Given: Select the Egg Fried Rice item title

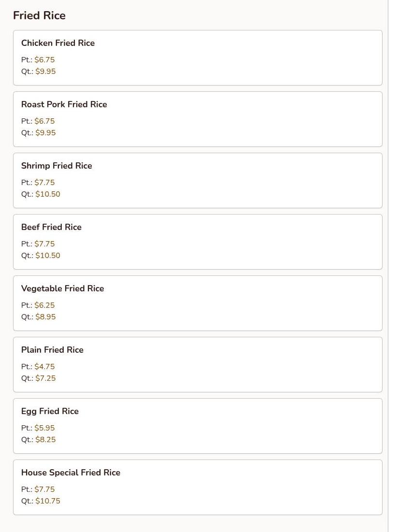Looking at the screenshot, I should click(50, 411).
